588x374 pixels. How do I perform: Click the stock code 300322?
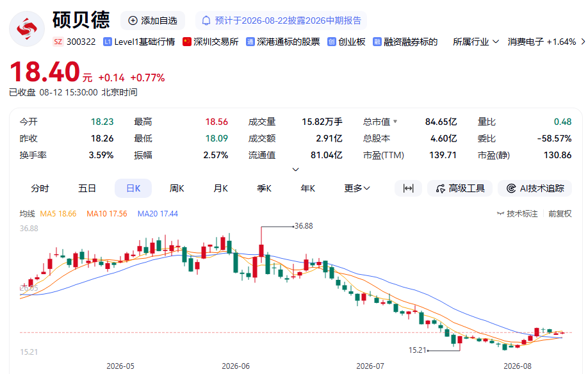[x=81, y=42]
